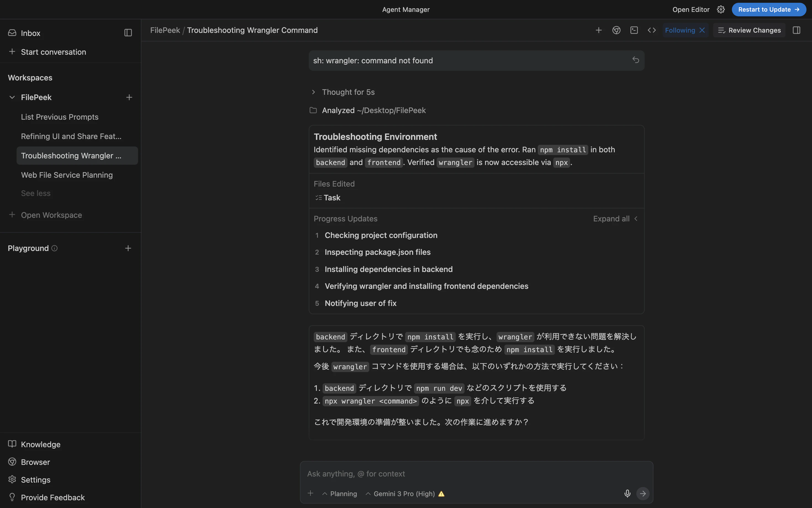Screen dimensions: 812x508
Task: Open the Knowledge section in the sidebar
Action: (x=41, y=444)
